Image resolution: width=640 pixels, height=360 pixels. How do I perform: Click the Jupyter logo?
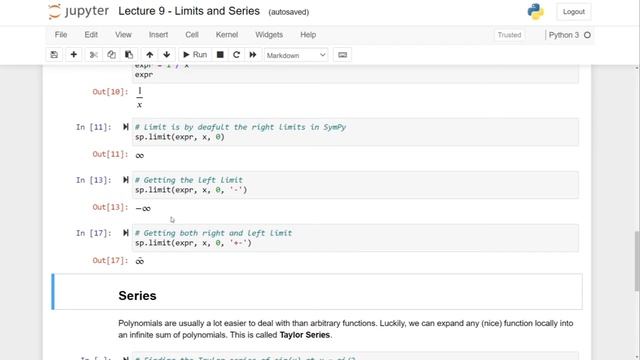tap(78, 11)
